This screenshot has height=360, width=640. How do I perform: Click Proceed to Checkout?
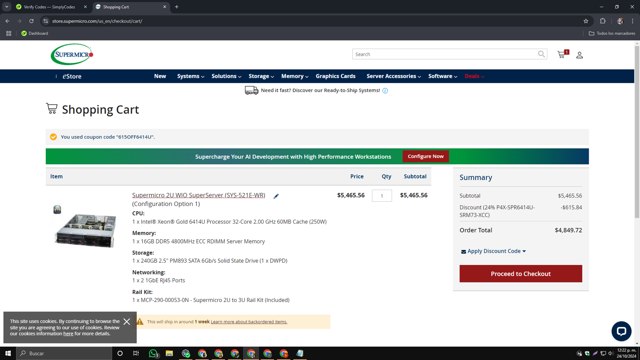tap(520, 273)
